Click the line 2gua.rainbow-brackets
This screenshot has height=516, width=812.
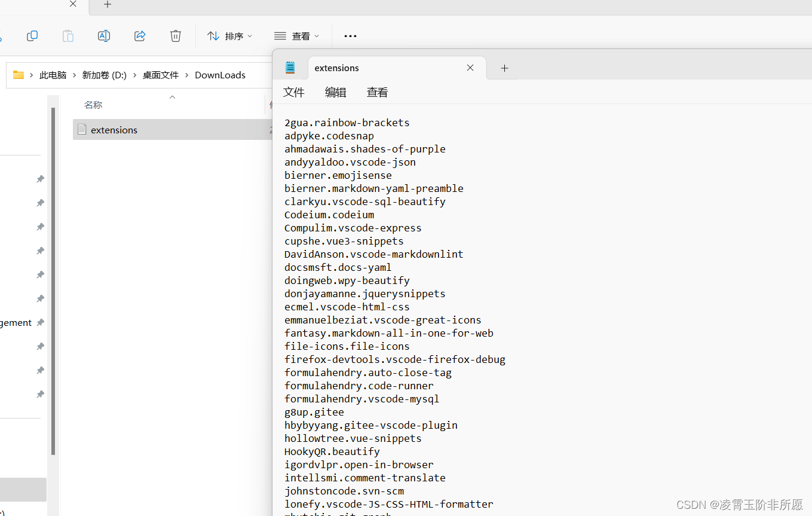(x=347, y=123)
